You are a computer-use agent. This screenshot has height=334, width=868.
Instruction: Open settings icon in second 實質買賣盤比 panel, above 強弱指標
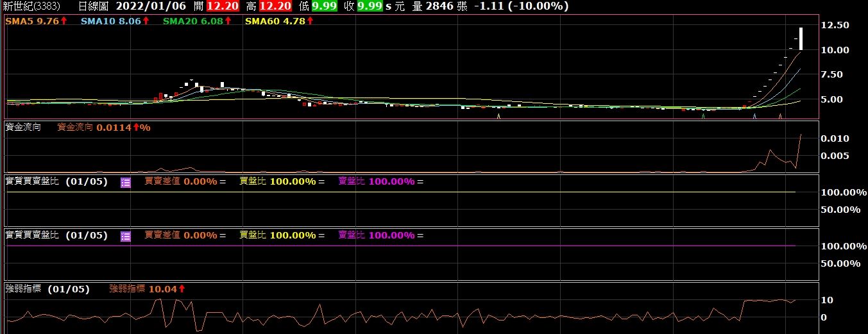pos(126,236)
